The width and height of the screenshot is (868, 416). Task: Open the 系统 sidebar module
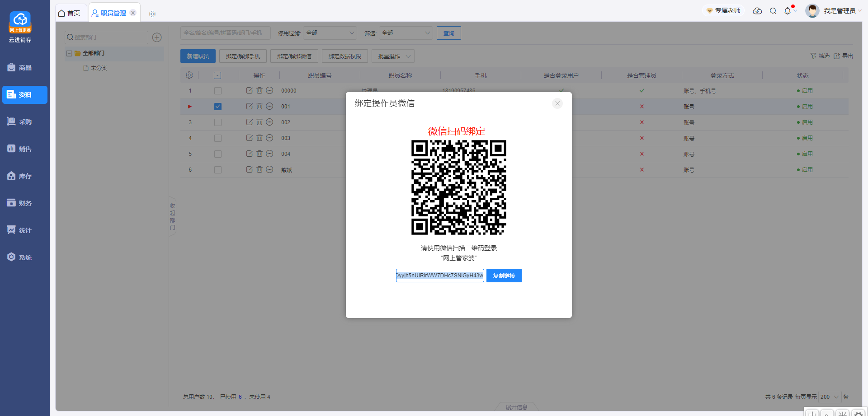25,257
